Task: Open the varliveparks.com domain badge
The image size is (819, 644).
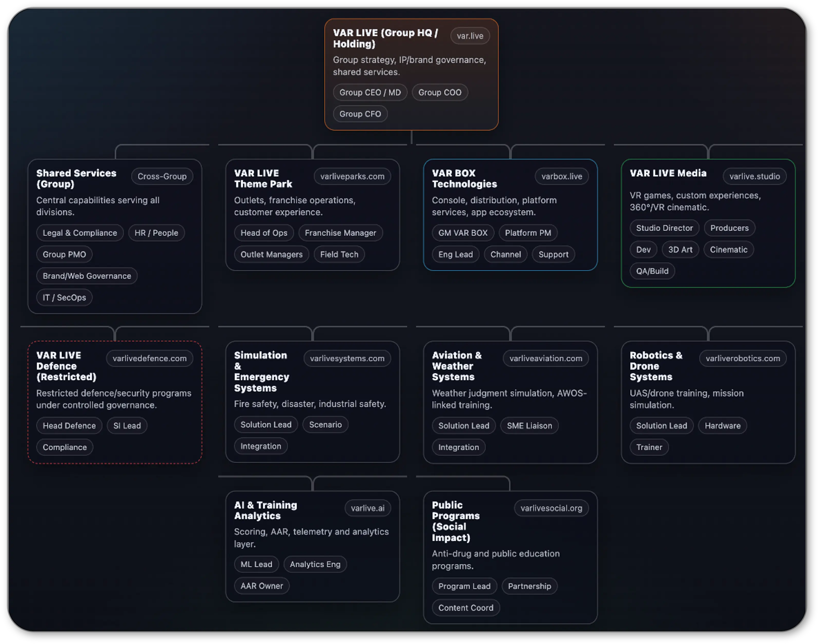Action: (352, 176)
